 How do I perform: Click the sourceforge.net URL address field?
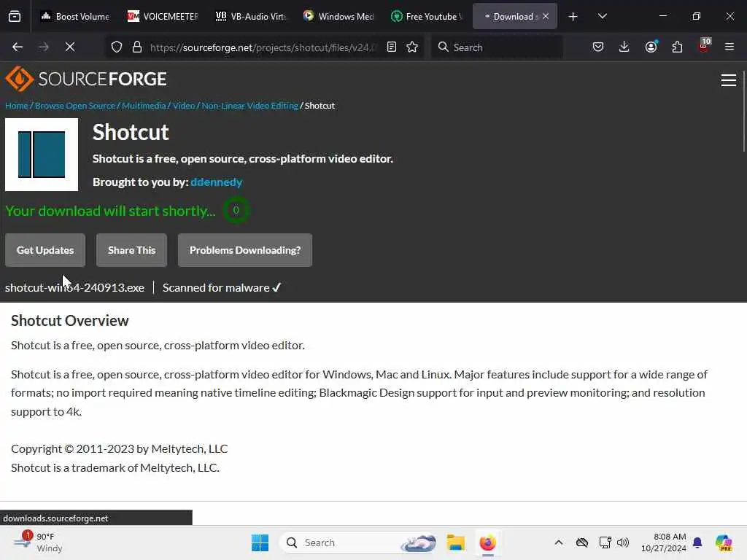263,47
